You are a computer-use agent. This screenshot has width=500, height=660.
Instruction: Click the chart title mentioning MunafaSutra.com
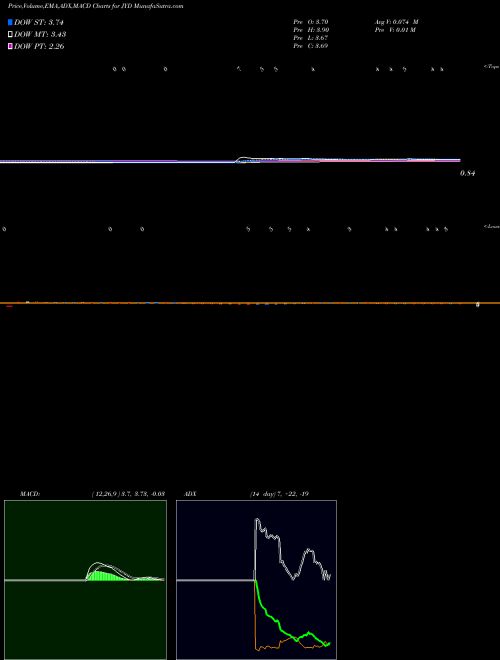tap(96, 7)
